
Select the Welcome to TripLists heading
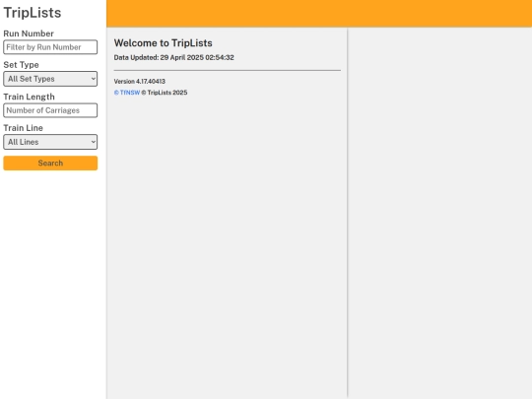[x=164, y=43]
